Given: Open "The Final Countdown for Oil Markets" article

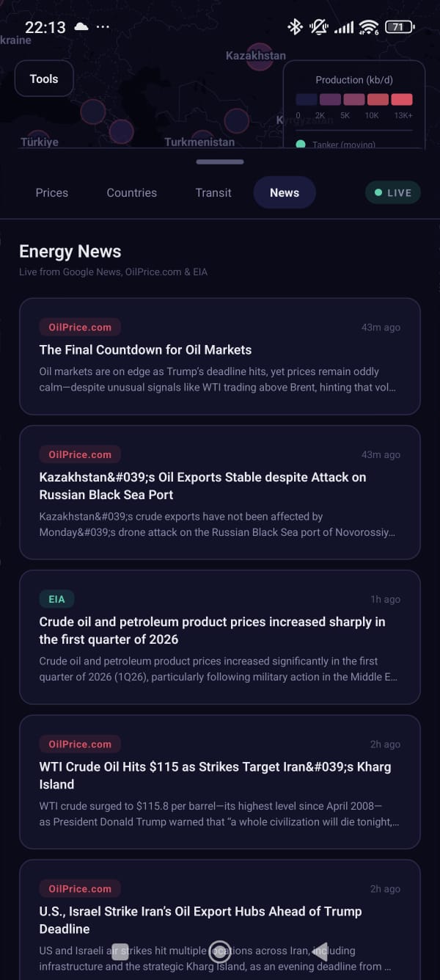Looking at the screenshot, I should point(145,350).
